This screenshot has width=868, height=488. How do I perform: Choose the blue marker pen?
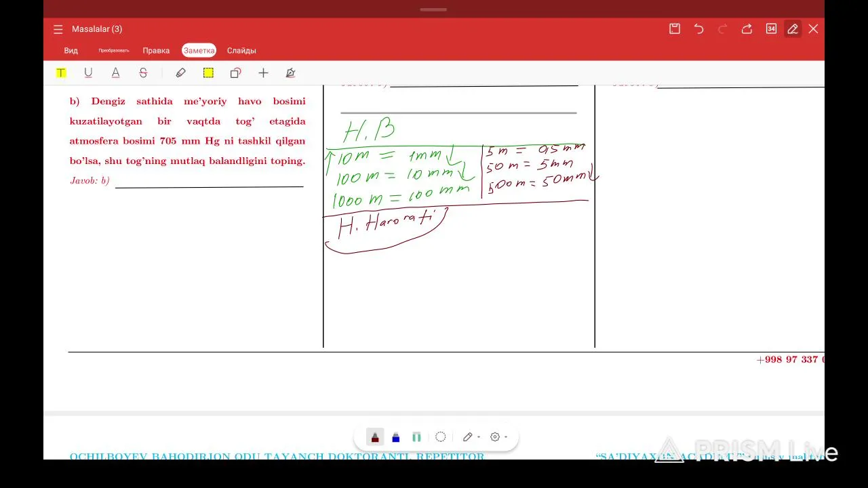[x=396, y=437]
